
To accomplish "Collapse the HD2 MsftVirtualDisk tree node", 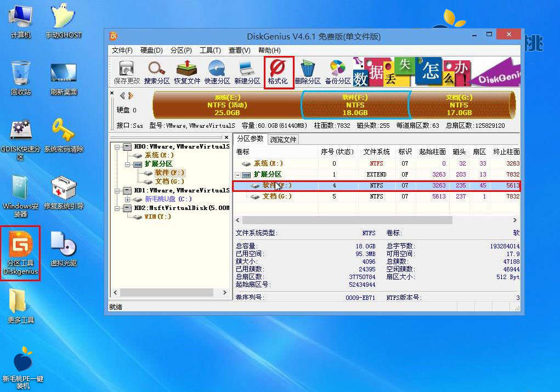I will point(117,208).
